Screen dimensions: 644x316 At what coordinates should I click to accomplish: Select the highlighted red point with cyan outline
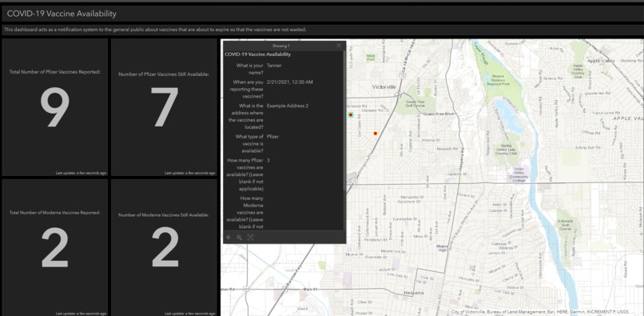350,115
